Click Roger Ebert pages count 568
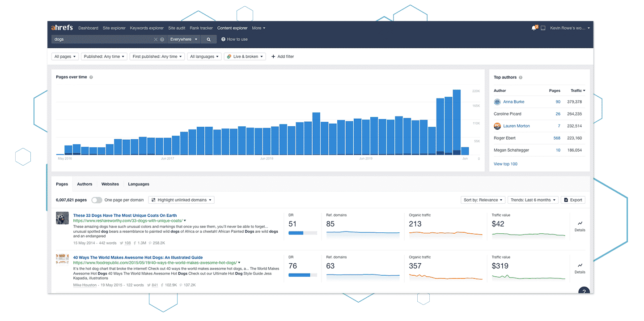Screen dimensions: 644x321 pos(557,138)
